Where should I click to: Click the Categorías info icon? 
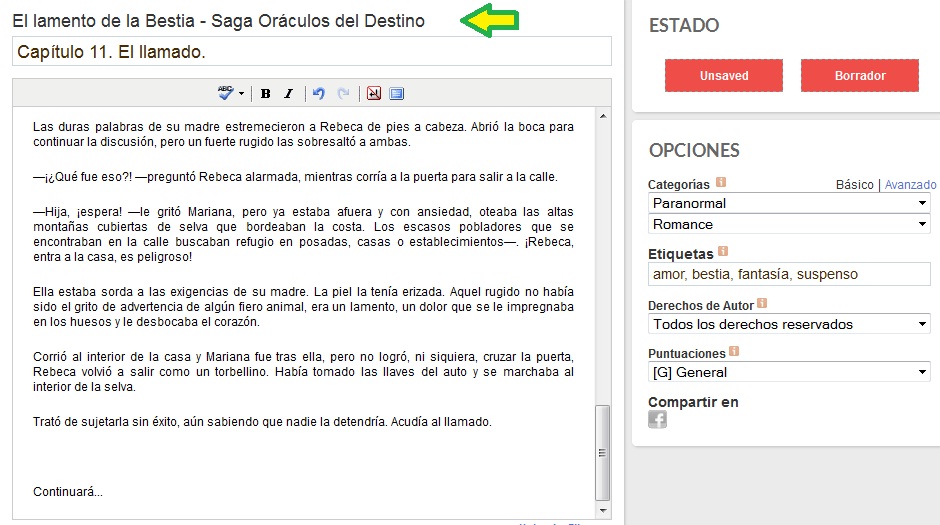click(721, 182)
